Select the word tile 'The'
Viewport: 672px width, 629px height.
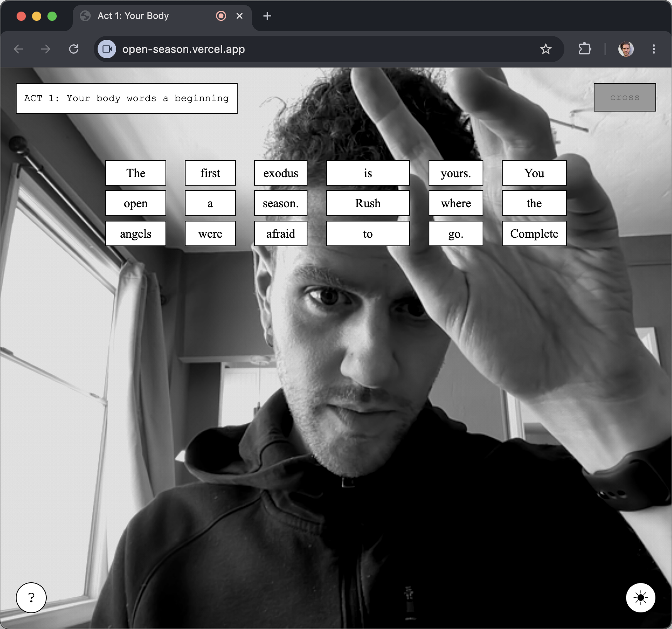tap(136, 173)
